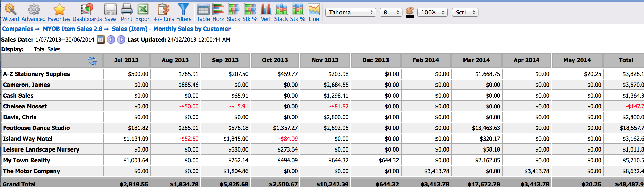Image resolution: width=644 pixels, height=187 pixels.
Task: Export report to Excel
Action: (143, 12)
